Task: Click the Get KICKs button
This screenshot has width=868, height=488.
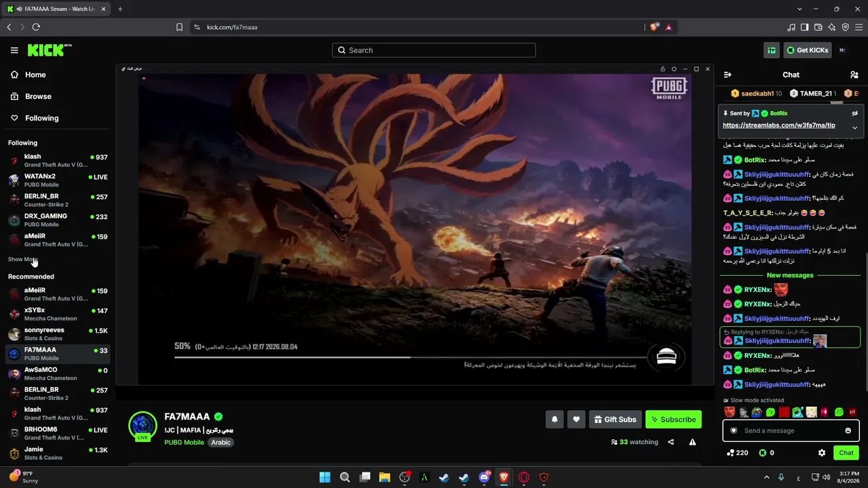Action: point(807,50)
